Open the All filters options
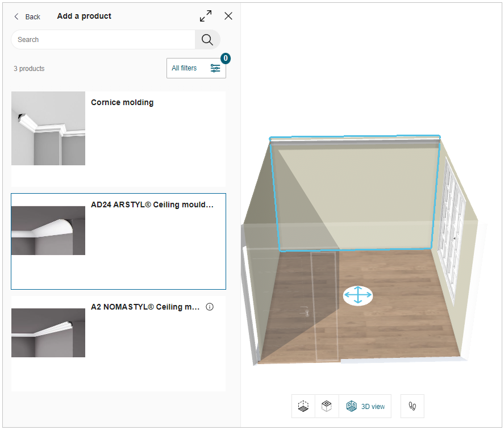This screenshot has width=504, height=430. click(x=195, y=68)
